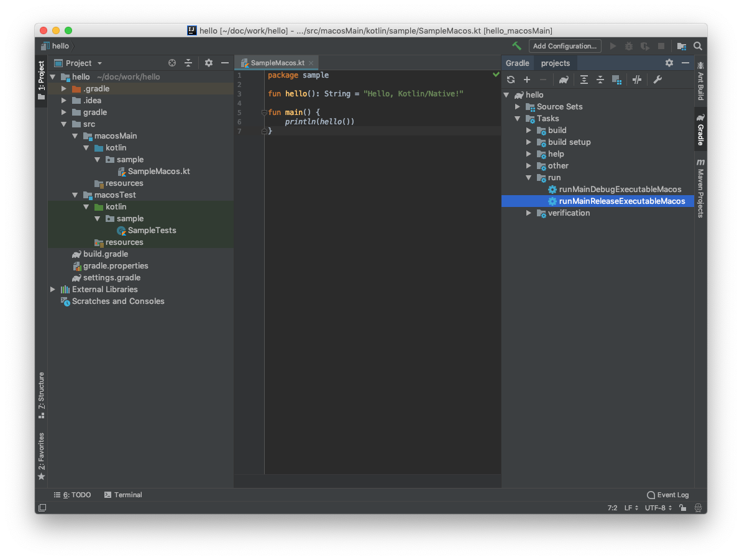Expand the build setup task group

(529, 142)
